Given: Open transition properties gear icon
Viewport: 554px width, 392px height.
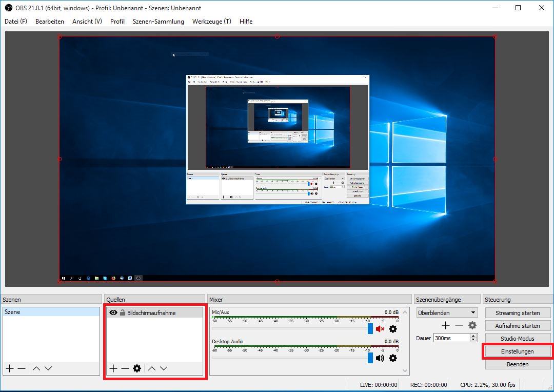Looking at the screenshot, I should tap(472, 325).
